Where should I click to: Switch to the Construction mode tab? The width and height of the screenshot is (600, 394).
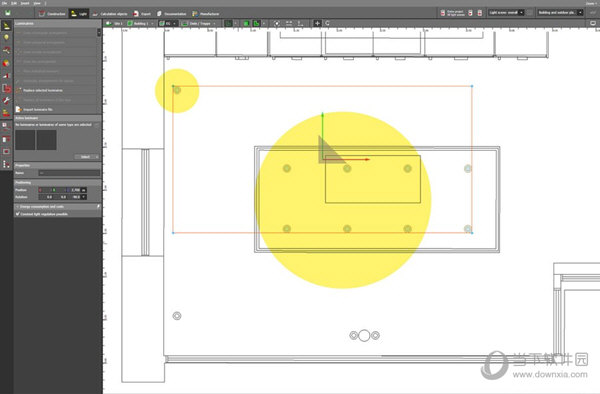[x=52, y=13]
